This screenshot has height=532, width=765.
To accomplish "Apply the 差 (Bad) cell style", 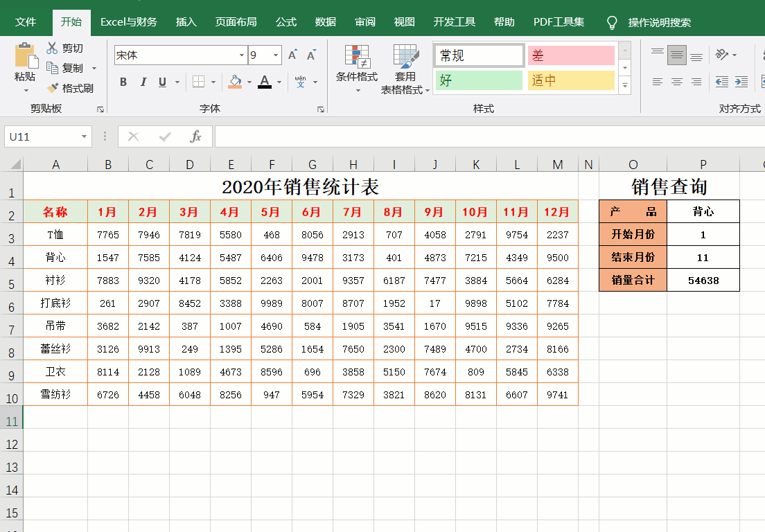I will [x=571, y=55].
